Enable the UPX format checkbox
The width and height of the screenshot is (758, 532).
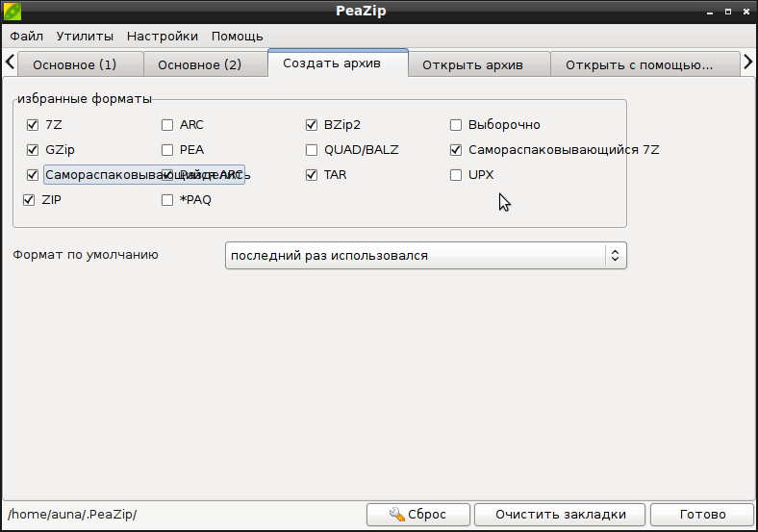click(456, 175)
